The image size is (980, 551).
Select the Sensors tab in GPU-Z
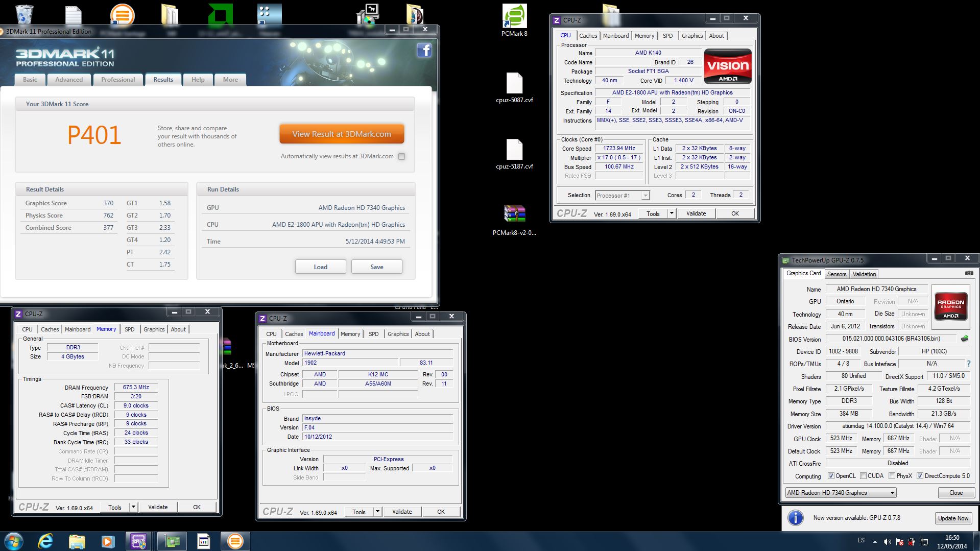pyautogui.click(x=836, y=274)
